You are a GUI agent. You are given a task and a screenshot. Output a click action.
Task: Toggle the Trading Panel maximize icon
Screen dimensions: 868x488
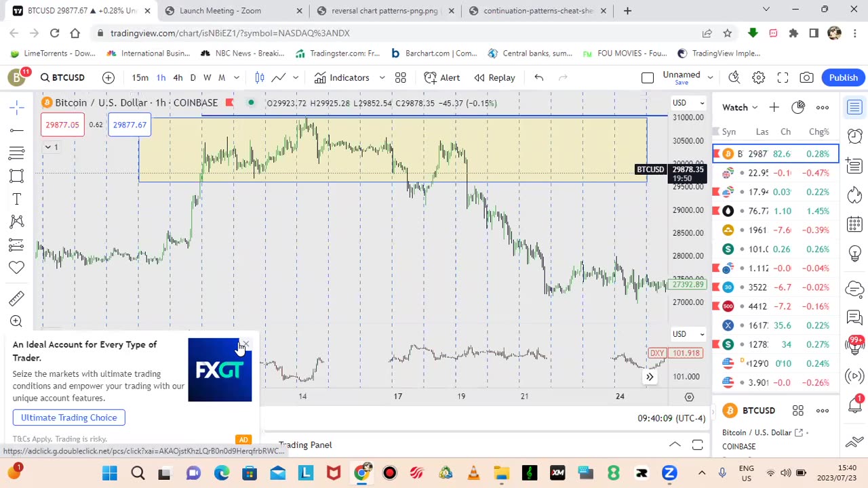coord(697,445)
